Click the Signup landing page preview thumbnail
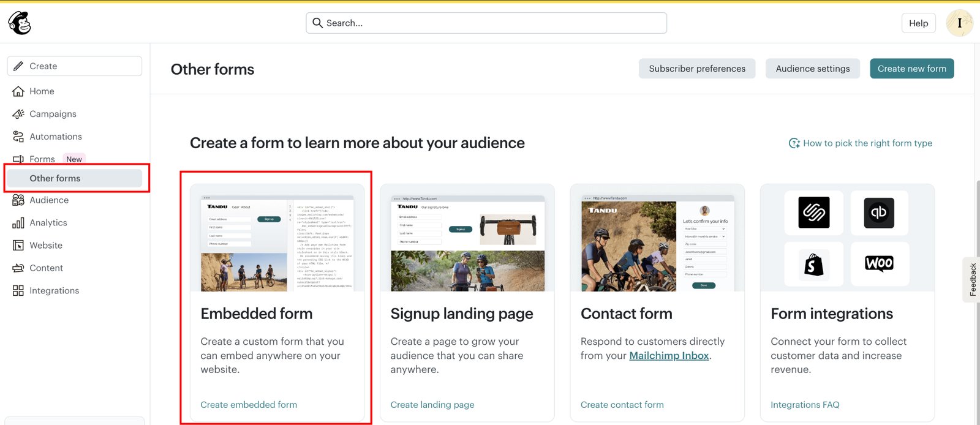980x425 pixels. pos(467,243)
